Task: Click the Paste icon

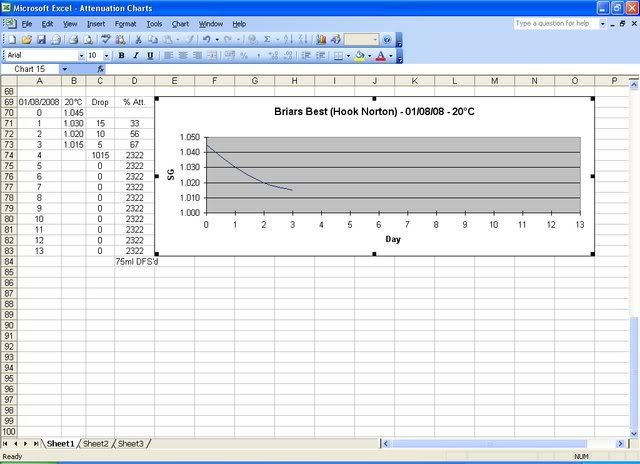Action: [x=167, y=40]
